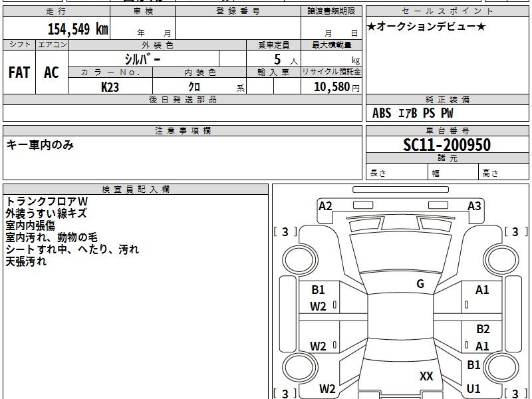
Task: Select the interior color クロ
Action: [x=194, y=87]
